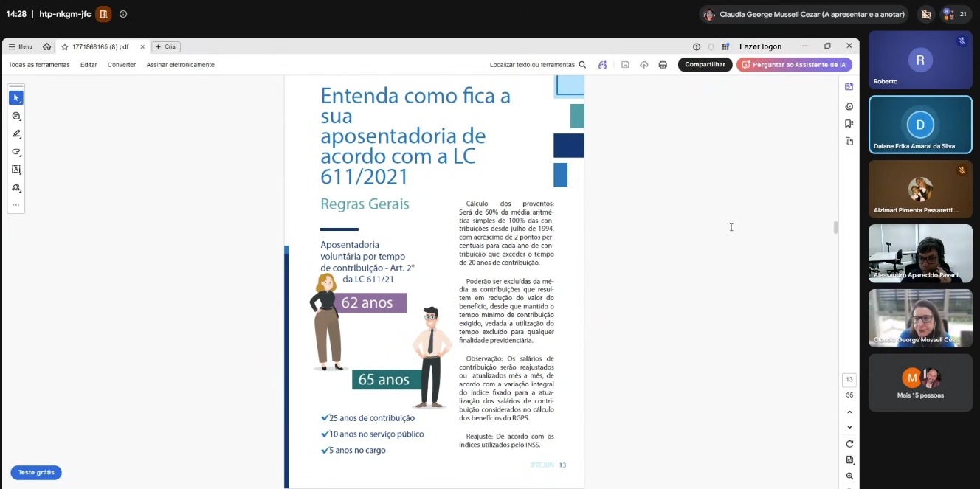Open the Menu hamburger button
Viewport: 980px width, 489px height.
pos(21,46)
